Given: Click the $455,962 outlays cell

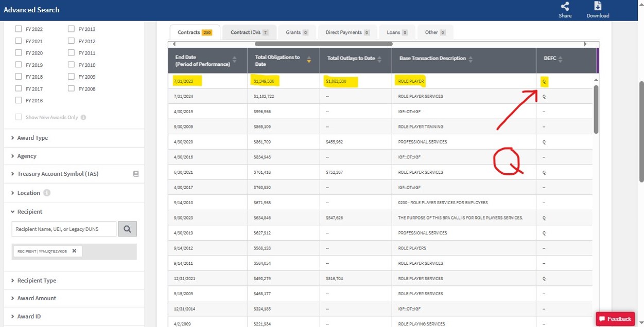Looking at the screenshot, I should (356, 142).
